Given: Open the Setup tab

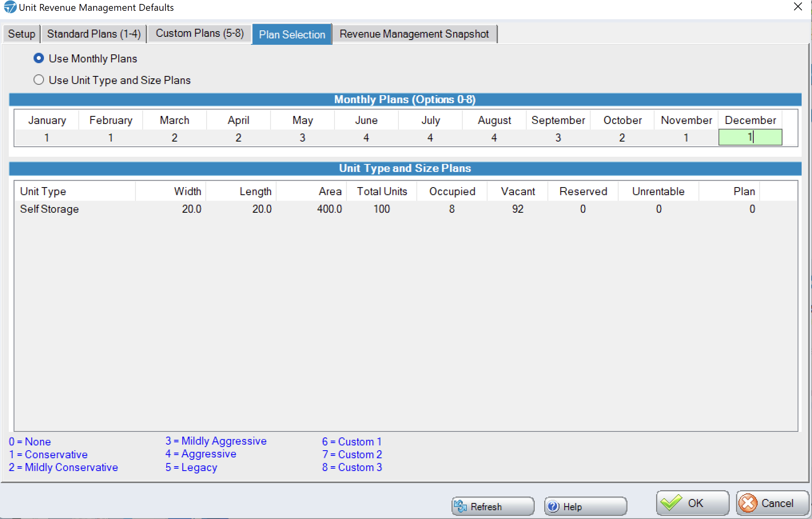Looking at the screenshot, I should 22,34.
